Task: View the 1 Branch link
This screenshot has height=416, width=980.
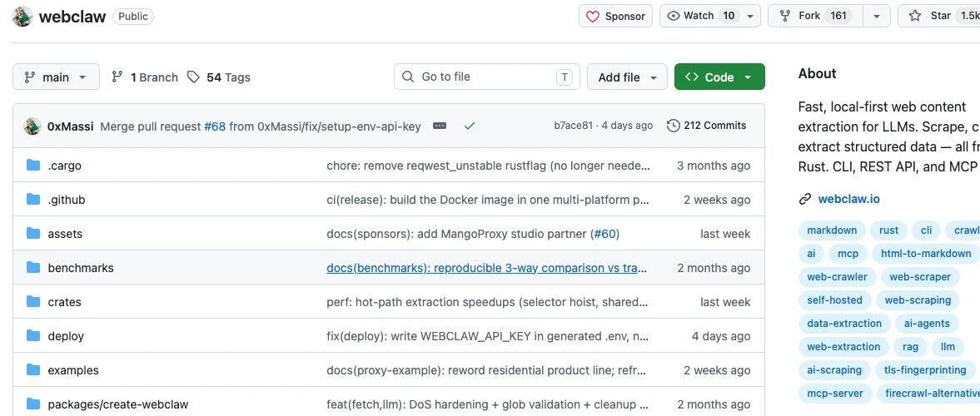Action: 144,77
